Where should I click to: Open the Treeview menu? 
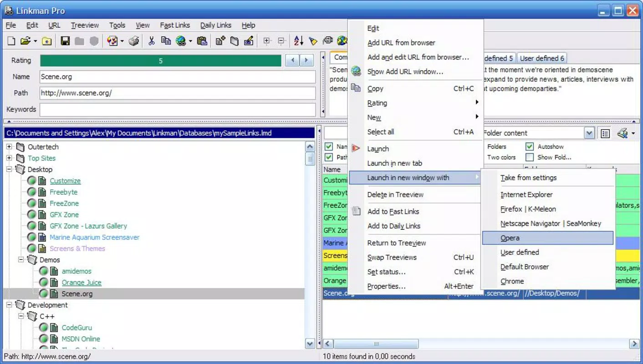(85, 25)
